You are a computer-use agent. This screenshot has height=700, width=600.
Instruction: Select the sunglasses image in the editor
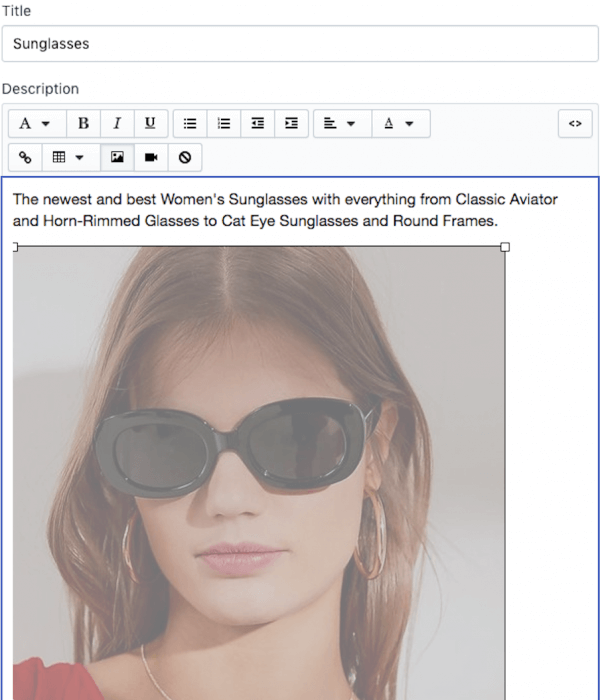click(260, 470)
